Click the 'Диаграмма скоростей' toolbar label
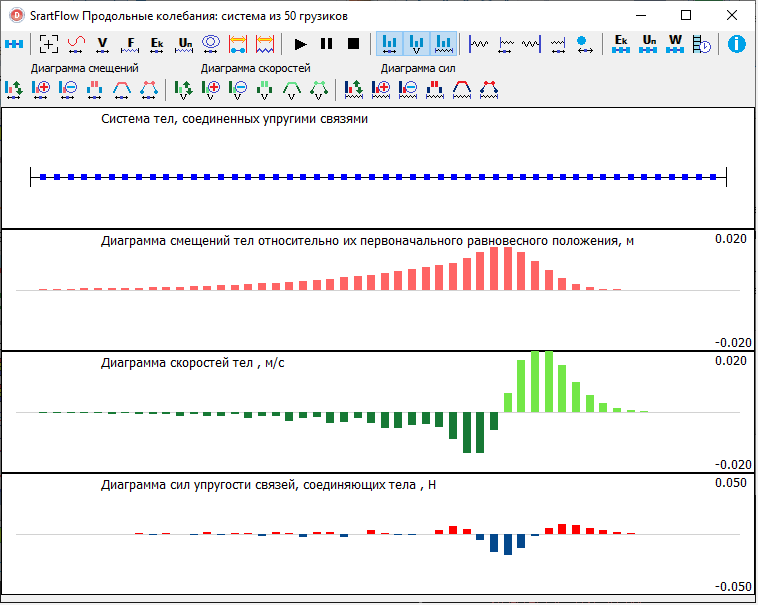758x605 pixels. (256, 69)
